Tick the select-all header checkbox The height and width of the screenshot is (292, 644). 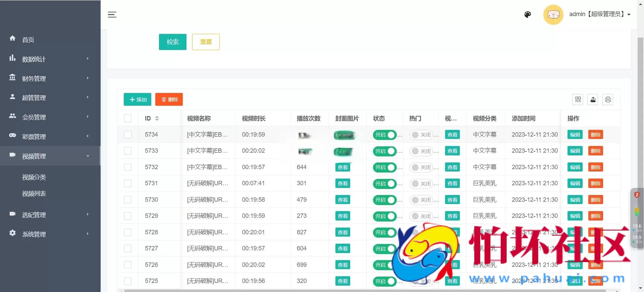click(128, 118)
